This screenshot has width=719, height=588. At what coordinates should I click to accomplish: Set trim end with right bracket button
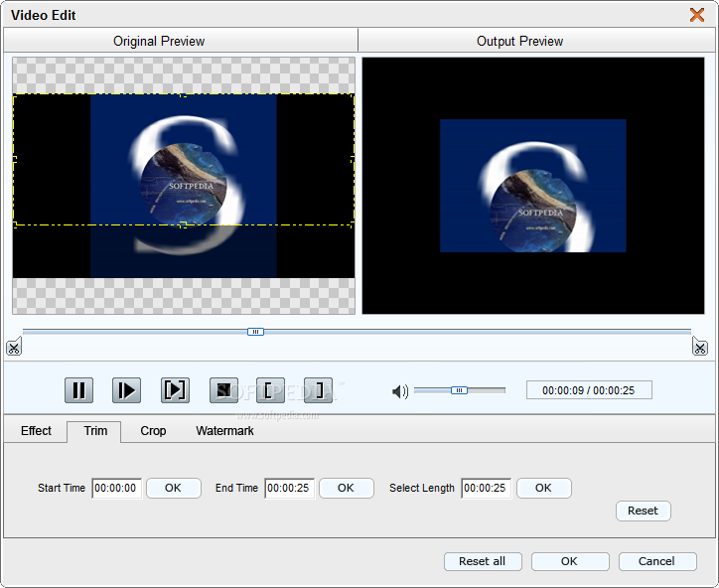click(318, 390)
